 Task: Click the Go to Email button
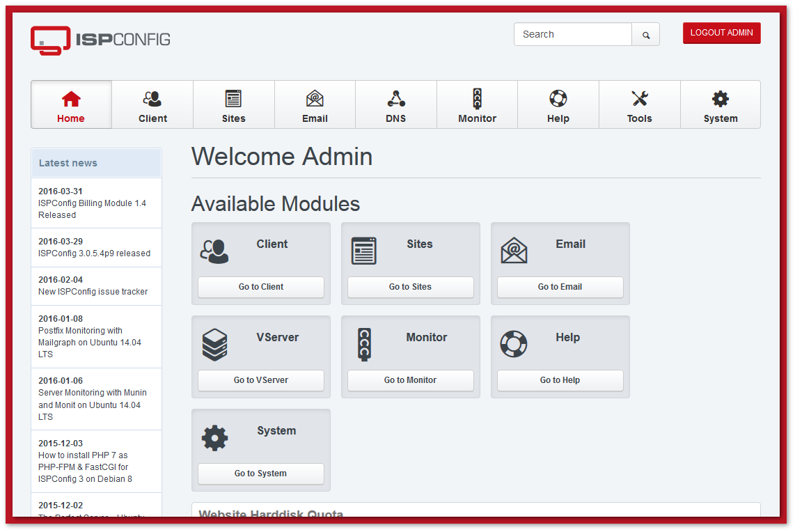tap(560, 287)
